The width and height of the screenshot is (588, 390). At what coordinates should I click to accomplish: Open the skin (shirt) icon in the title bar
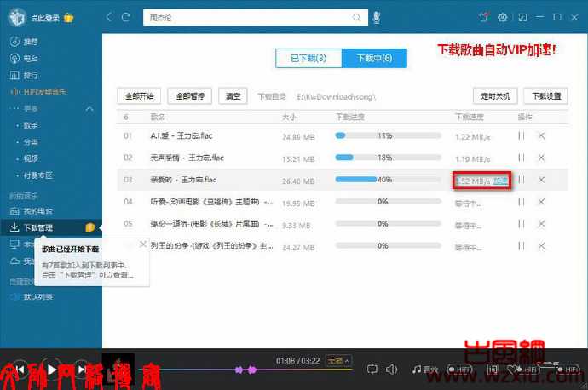pyautogui.click(x=484, y=17)
